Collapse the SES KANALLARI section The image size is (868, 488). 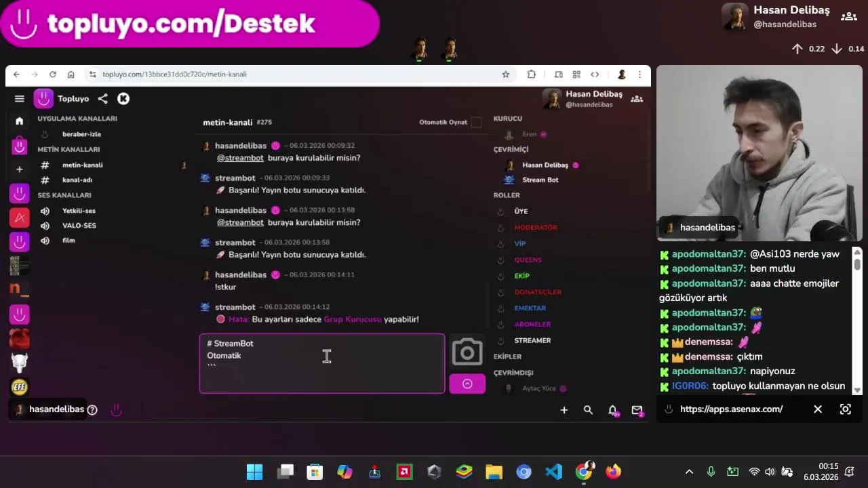[64, 195]
